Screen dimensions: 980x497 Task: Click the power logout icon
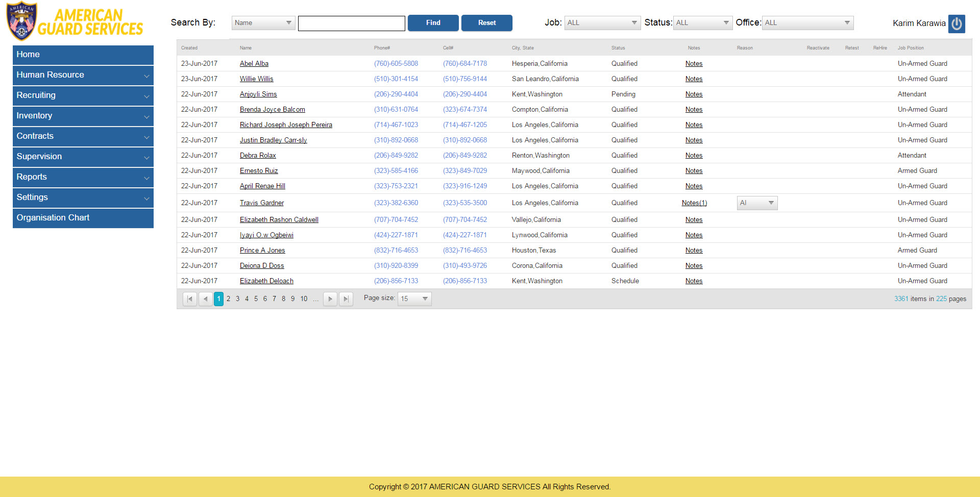pyautogui.click(x=956, y=23)
